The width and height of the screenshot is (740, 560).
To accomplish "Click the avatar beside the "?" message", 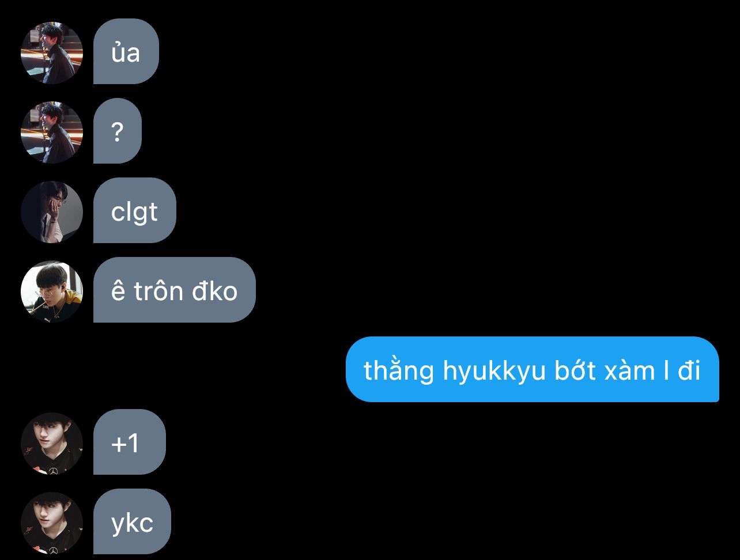I will click(52, 133).
